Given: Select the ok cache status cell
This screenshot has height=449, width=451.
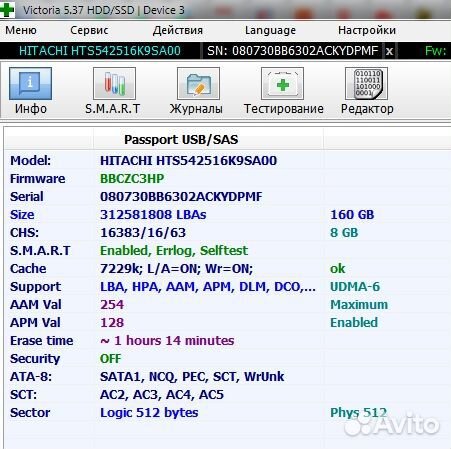Looking at the screenshot, I should click(x=337, y=269).
